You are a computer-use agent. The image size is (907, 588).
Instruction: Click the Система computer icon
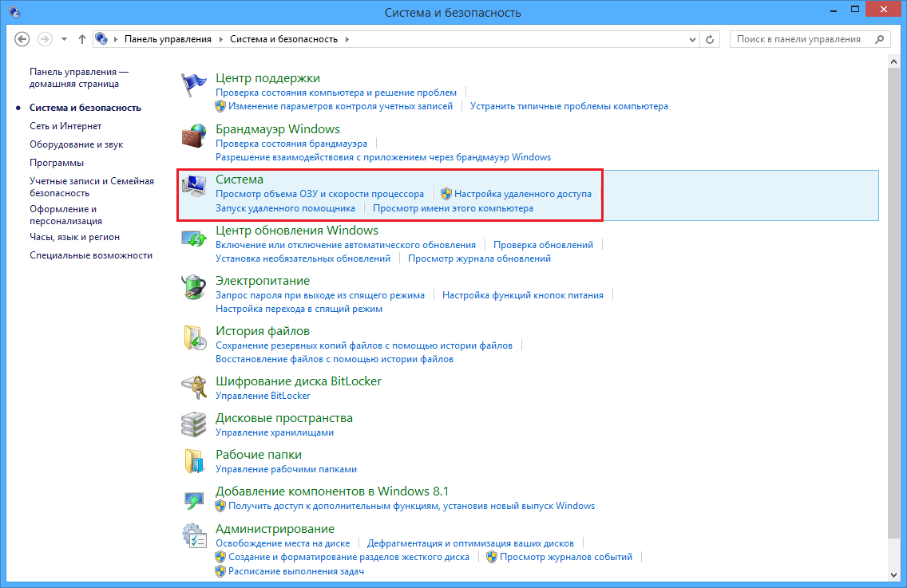[193, 186]
